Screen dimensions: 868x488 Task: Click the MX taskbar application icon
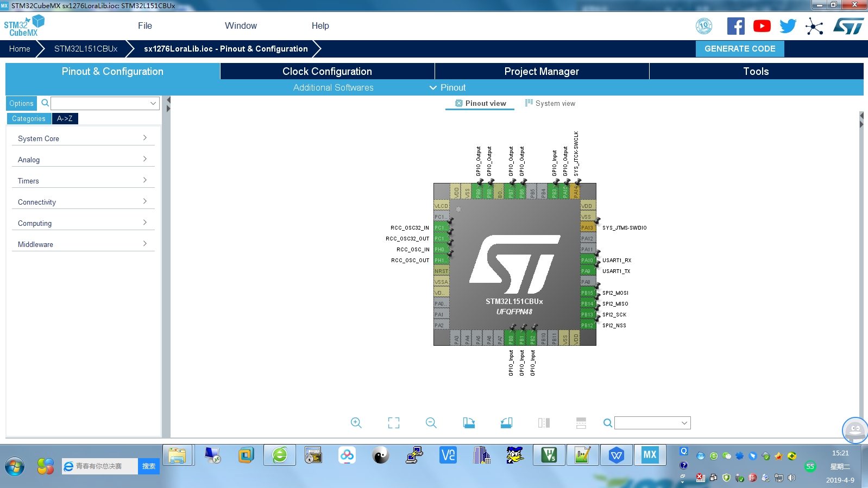(x=650, y=455)
